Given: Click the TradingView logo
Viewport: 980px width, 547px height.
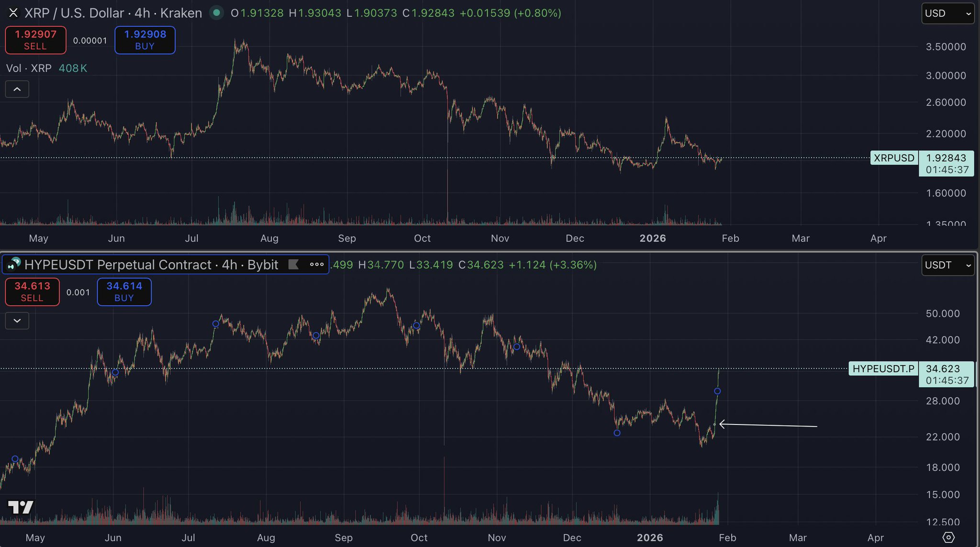Looking at the screenshot, I should tap(21, 507).
